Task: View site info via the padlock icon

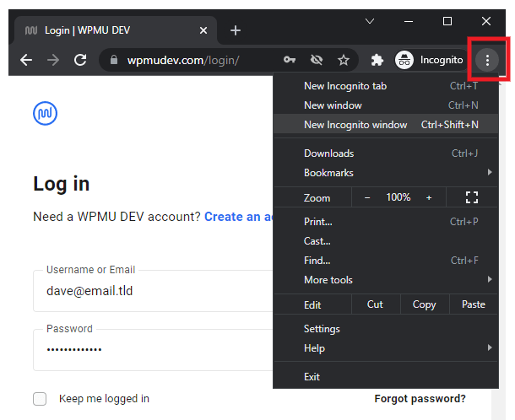Action: click(x=114, y=60)
